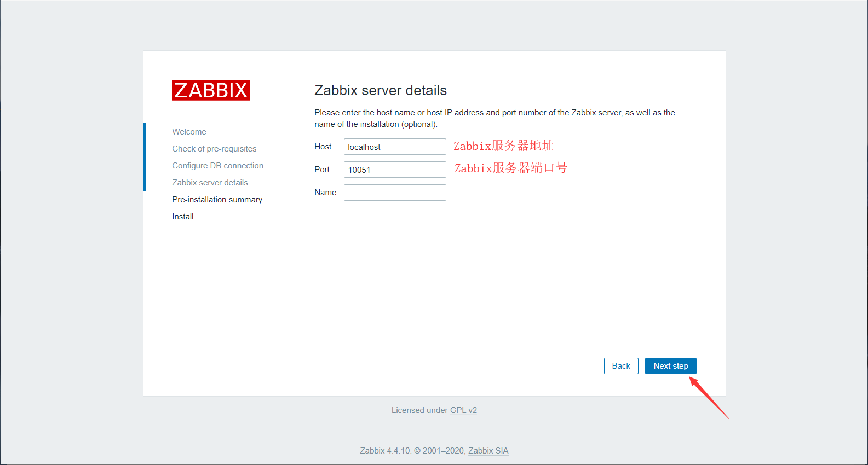Click the Back button
The height and width of the screenshot is (465, 868).
621,366
